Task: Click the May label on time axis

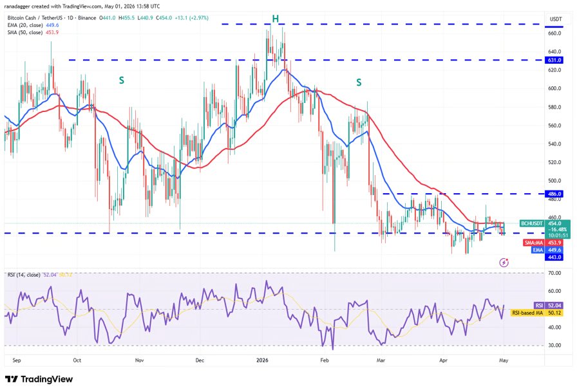Action: (504, 360)
